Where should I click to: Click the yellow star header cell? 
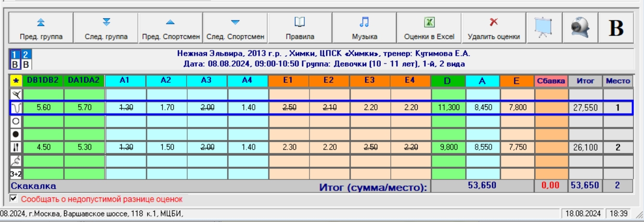[15, 81]
